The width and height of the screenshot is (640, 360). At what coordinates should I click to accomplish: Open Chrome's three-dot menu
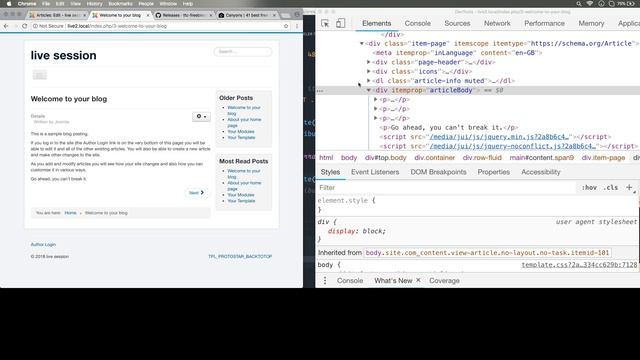(297, 26)
